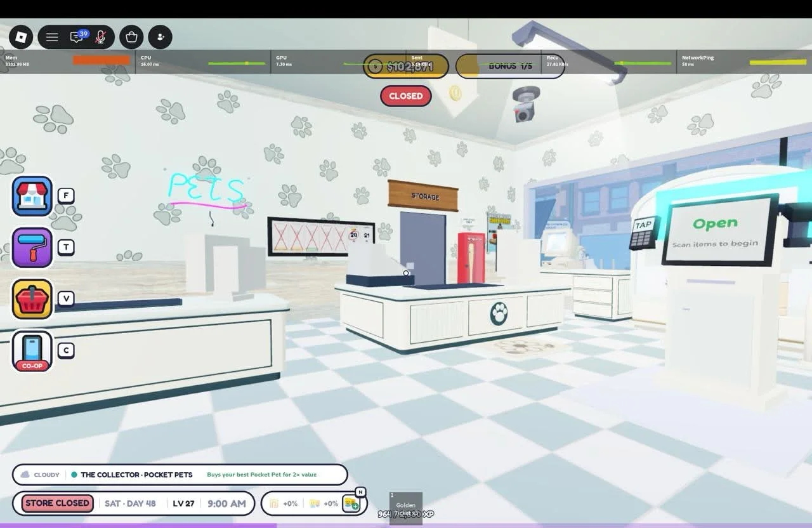Image resolution: width=812 pixels, height=528 pixels.
Task: Click the XP progress bar at bottom
Action: pos(406,525)
